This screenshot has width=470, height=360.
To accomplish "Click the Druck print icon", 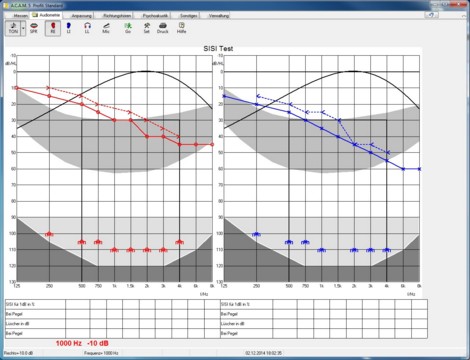I will point(163,28).
